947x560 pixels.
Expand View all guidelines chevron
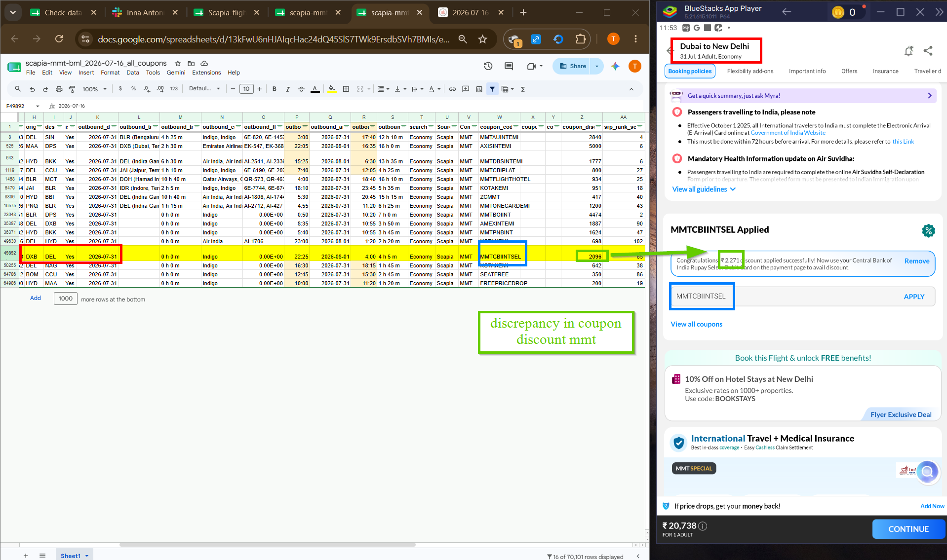click(x=733, y=189)
